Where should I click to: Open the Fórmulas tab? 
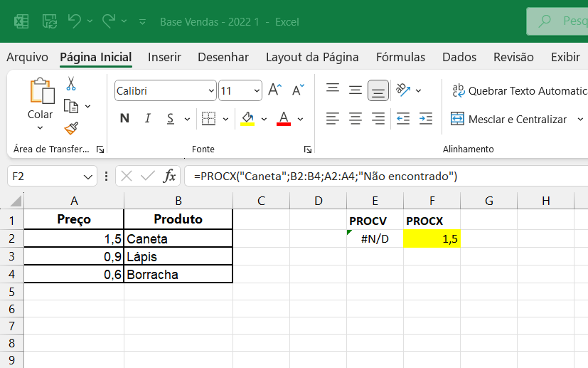pos(400,57)
